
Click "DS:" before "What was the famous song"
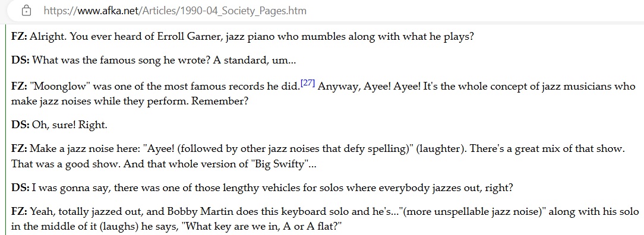20,61
